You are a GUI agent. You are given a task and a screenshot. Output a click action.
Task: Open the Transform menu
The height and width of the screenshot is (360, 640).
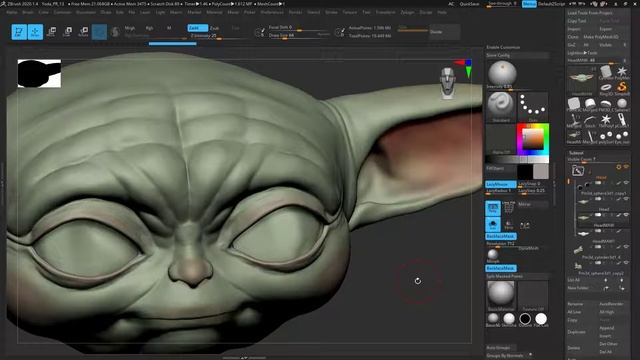(385, 12)
